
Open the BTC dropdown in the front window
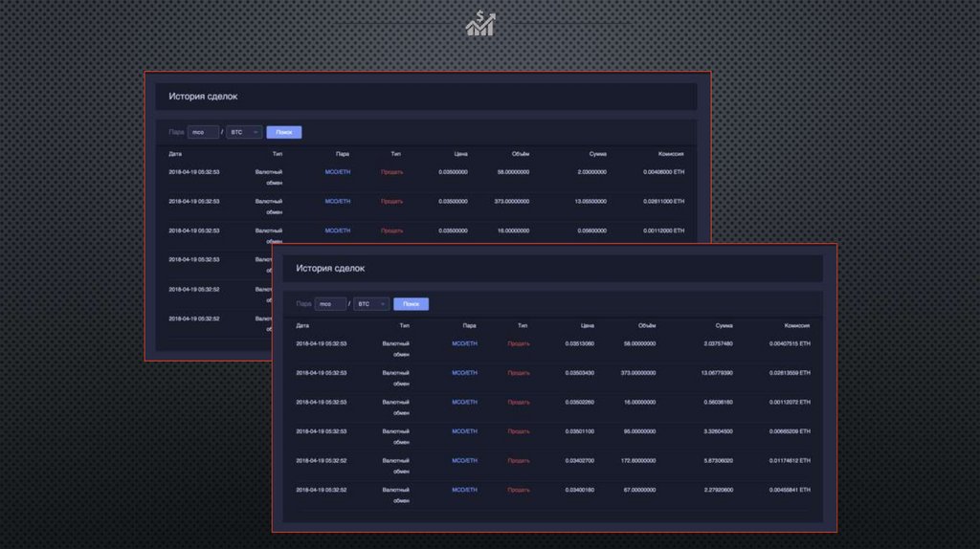tap(371, 304)
